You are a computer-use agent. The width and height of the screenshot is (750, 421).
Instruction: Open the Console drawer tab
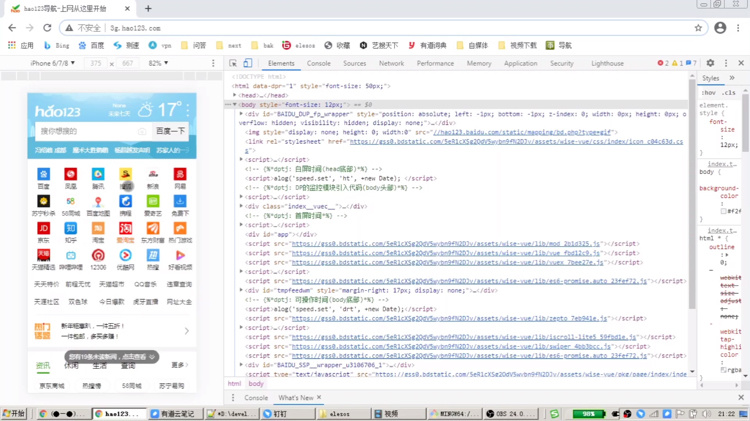point(256,398)
